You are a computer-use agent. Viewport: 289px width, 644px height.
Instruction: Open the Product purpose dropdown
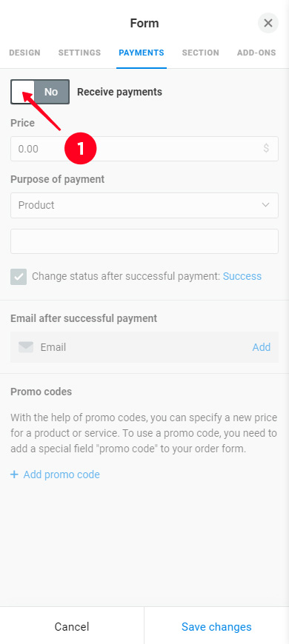pos(144,205)
